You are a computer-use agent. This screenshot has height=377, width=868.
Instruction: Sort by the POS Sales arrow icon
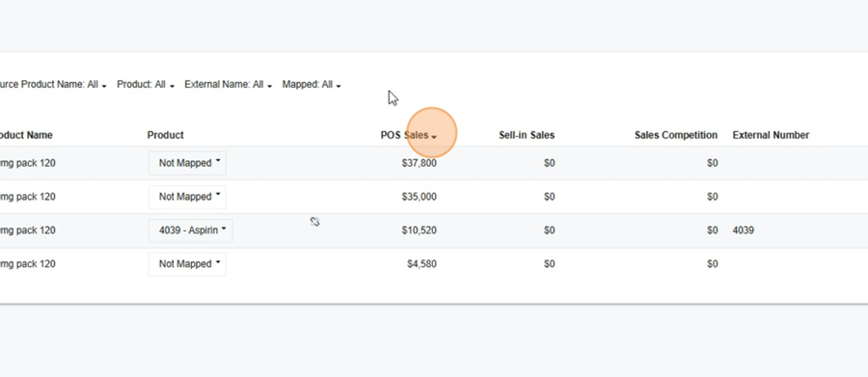tap(434, 137)
